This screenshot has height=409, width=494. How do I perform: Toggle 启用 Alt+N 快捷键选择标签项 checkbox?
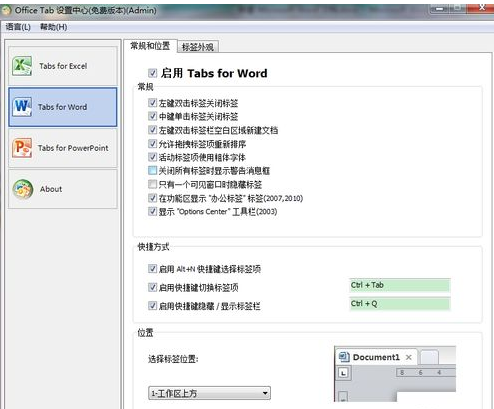tap(152, 269)
